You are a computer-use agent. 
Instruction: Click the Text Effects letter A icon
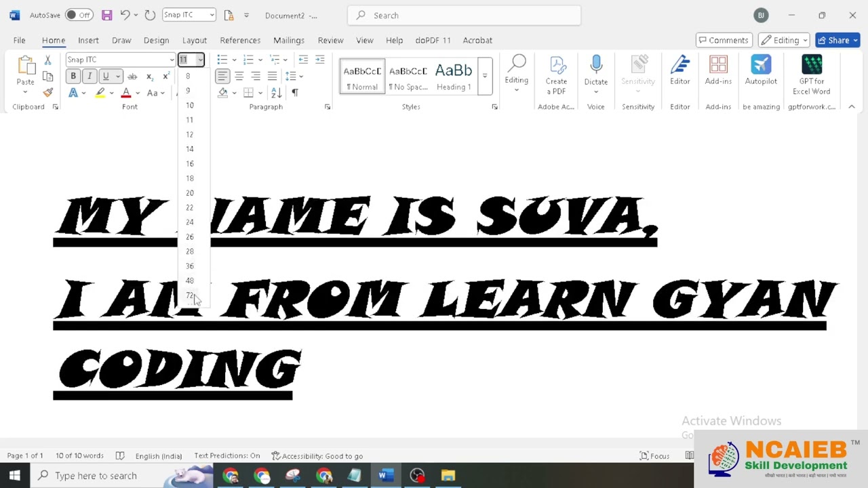pos(73,93)
